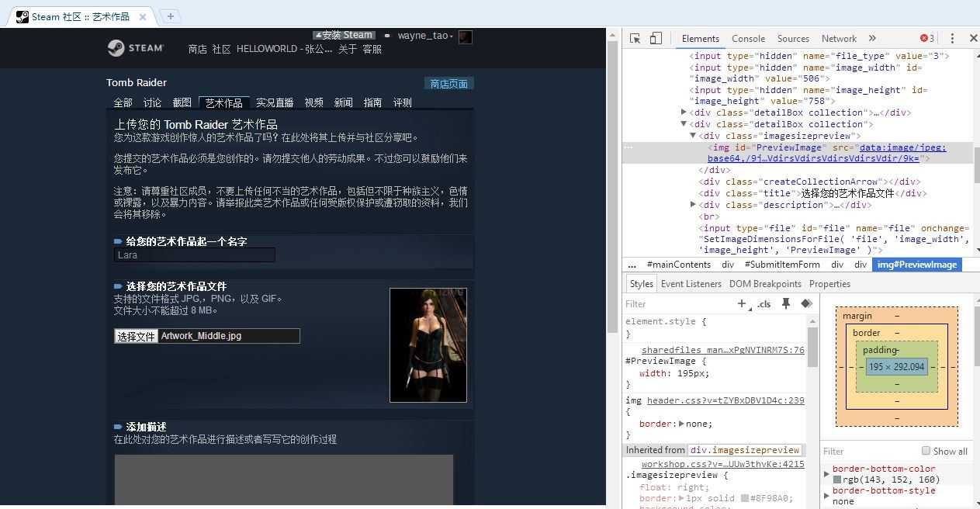
Task: Select the #SubmitItemForm breadcrumb
Action: point(781,265)
